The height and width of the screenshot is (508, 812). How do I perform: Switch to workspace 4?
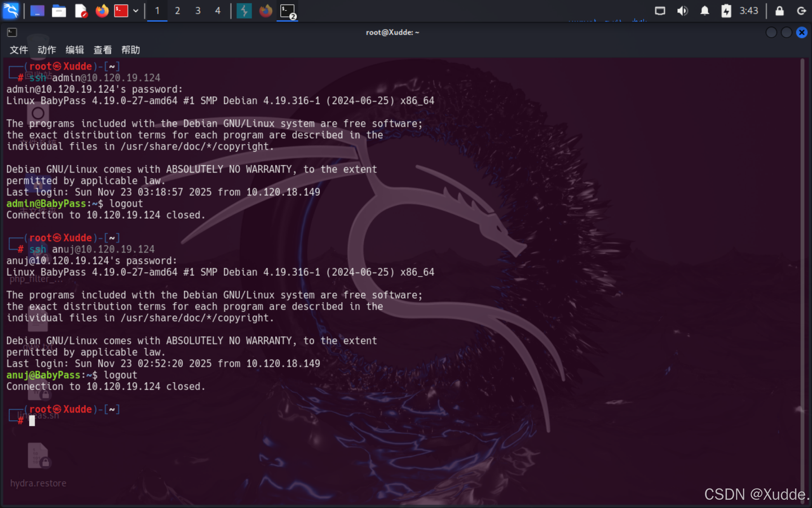218,11
